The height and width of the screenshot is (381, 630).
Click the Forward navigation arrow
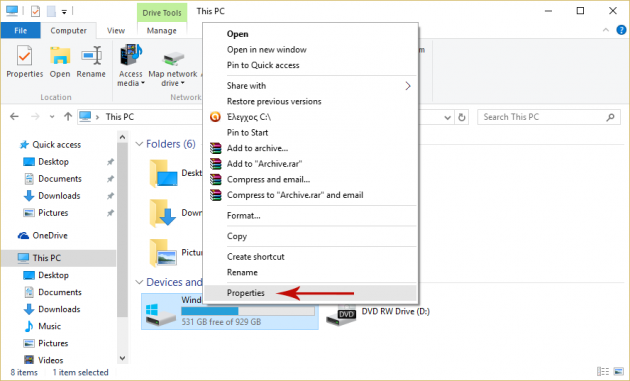point(35,117)
